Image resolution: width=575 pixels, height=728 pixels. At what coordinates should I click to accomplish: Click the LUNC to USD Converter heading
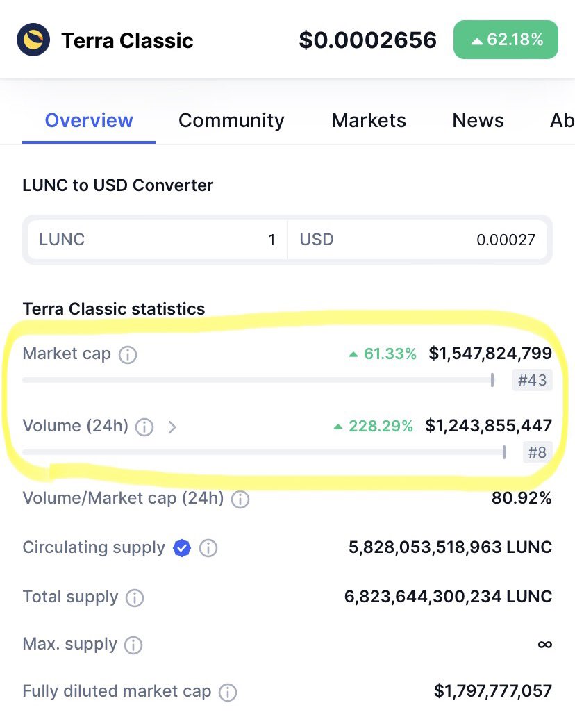pos(118,185)
